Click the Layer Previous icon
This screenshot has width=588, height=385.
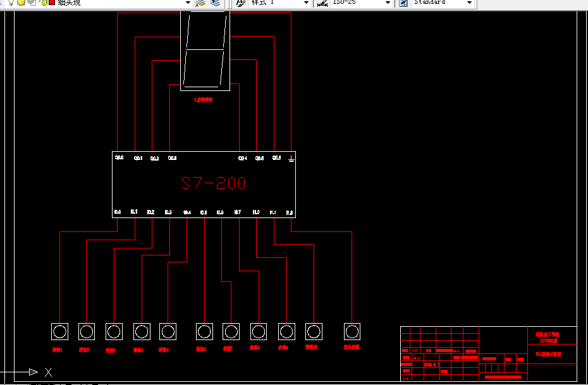(x=215, y=3)
